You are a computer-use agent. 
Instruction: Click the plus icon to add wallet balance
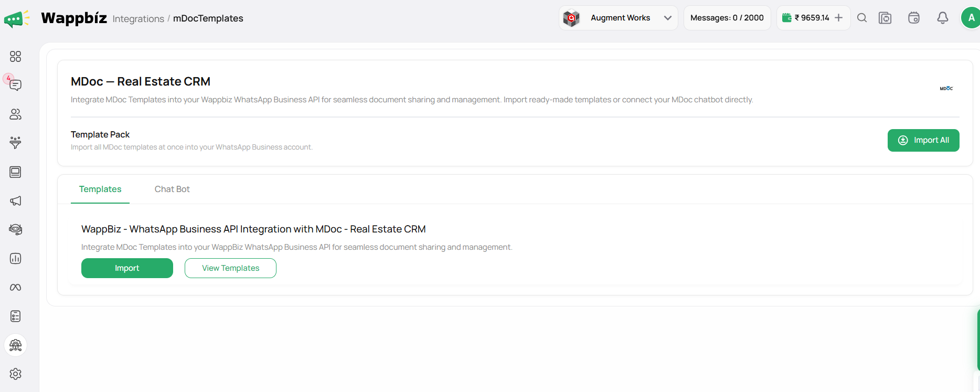(839, 18)
